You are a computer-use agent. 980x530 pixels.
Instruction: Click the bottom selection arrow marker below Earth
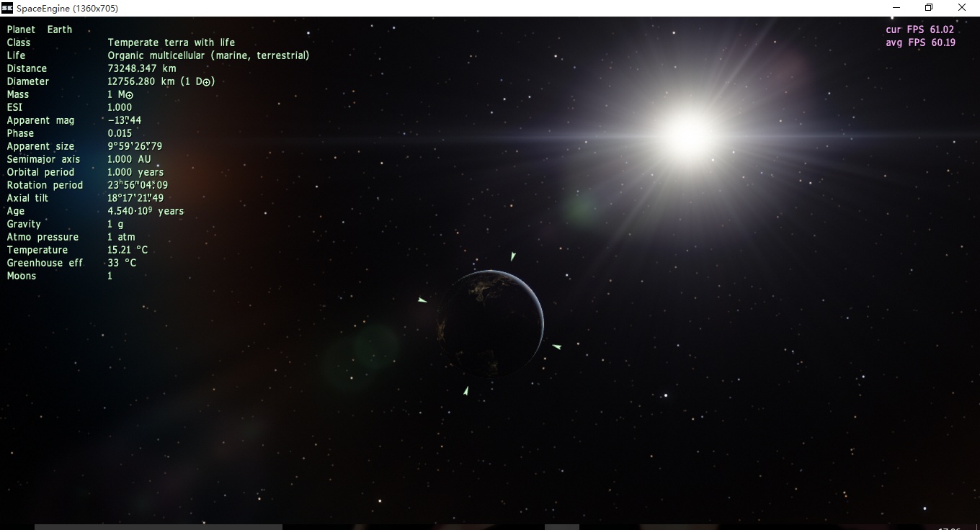(x=466, y=390)
